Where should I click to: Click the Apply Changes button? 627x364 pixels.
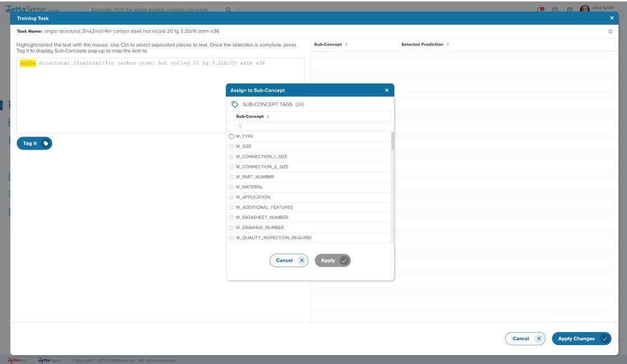581,339
